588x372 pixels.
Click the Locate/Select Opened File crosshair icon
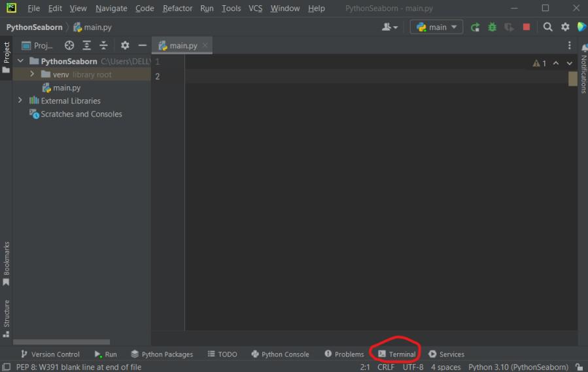click(x=69, y=45)
